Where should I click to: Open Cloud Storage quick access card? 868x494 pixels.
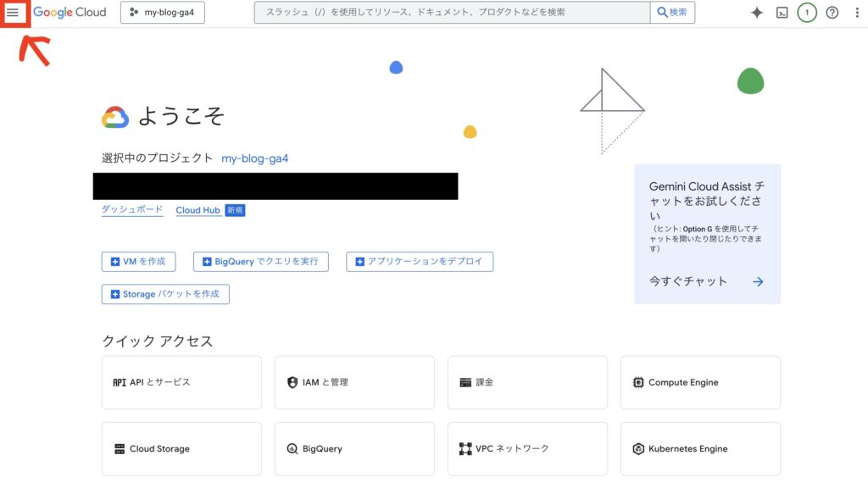(x=181, y=448)
